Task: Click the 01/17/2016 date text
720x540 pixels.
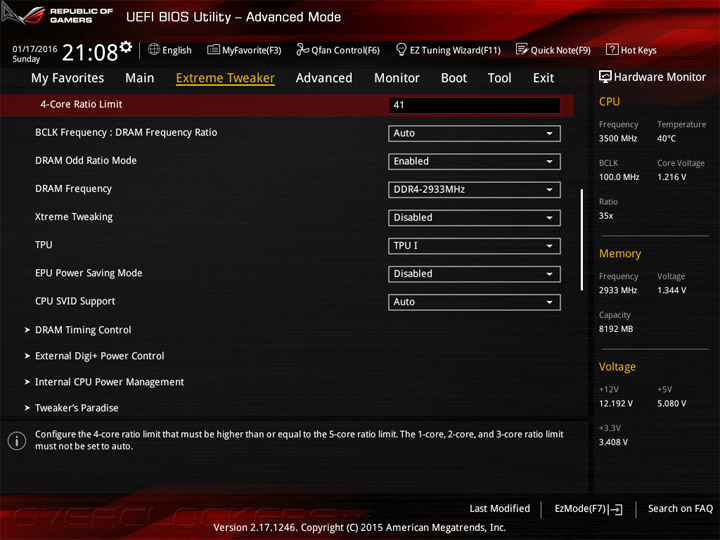Action: pyautogui.click(x=35, y=49)
